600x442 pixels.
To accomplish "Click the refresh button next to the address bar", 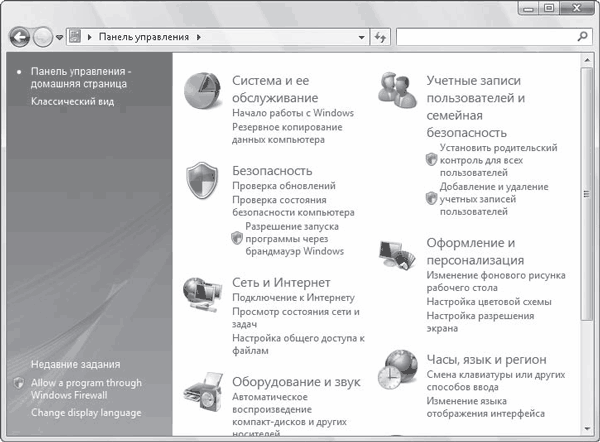I will pos(380,37).
